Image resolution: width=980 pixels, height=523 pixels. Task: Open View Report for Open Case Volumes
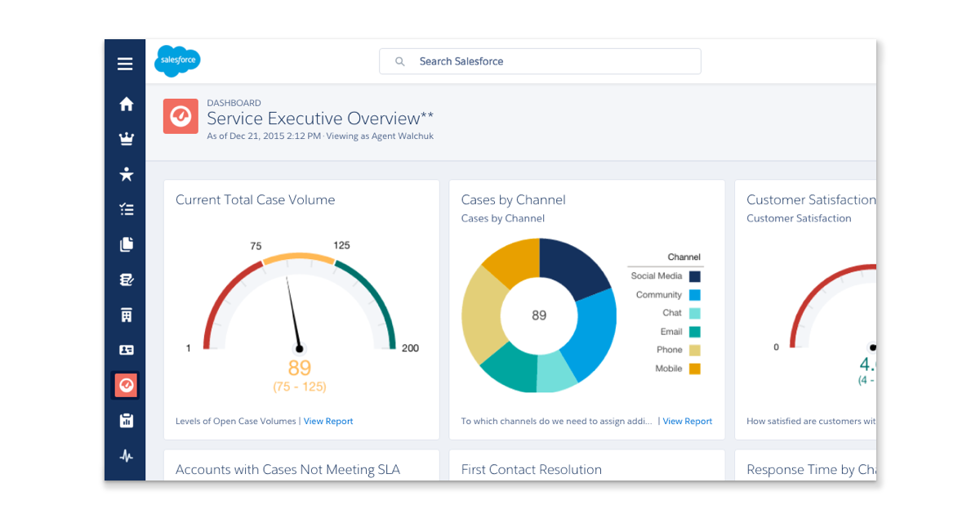[328, 422]
